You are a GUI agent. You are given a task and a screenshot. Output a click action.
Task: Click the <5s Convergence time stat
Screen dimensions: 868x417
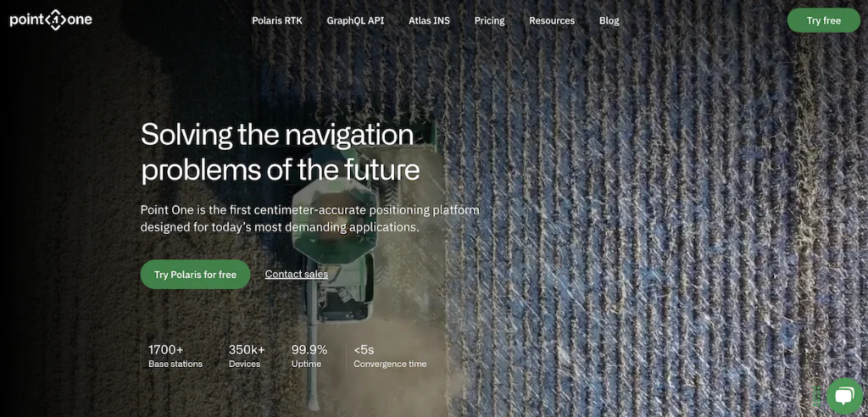click(x=390, y=356)
